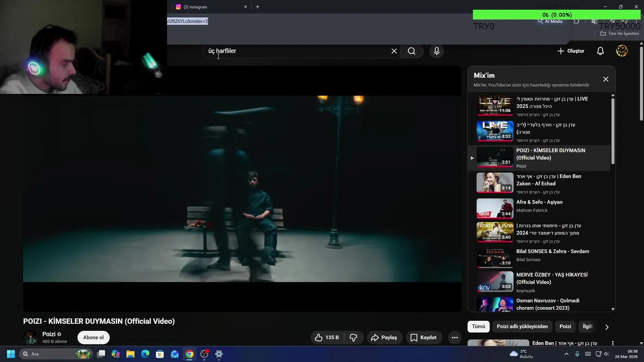Open the Poizi channel name link
The height and width of the screenshot is (362, 644).
tap(49, 334)
